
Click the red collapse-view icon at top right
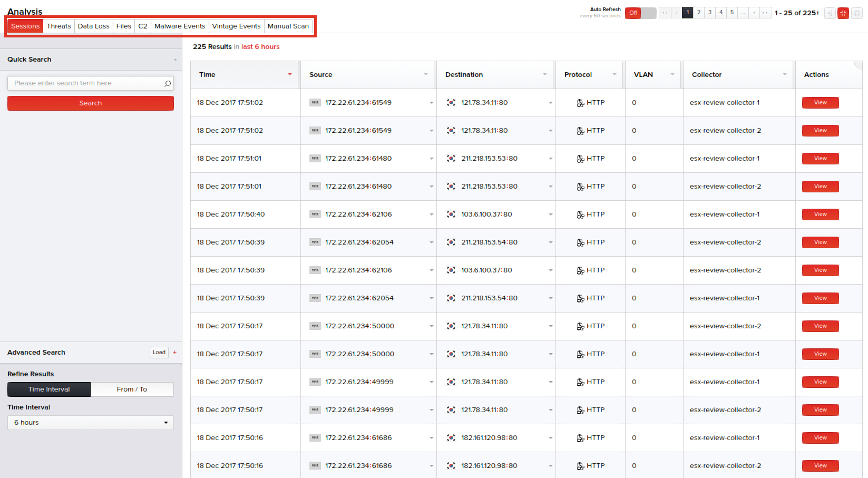coord(843,13)
